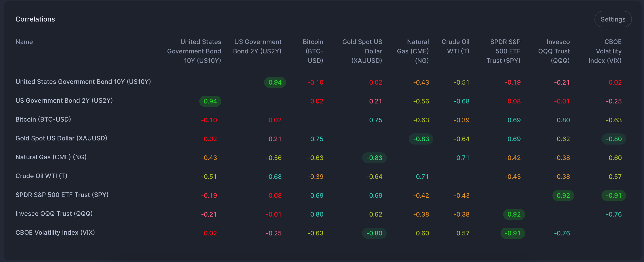Click the United States Government Bond 10Y row name
Screen dimensions: 644x262
coord(83,82)
